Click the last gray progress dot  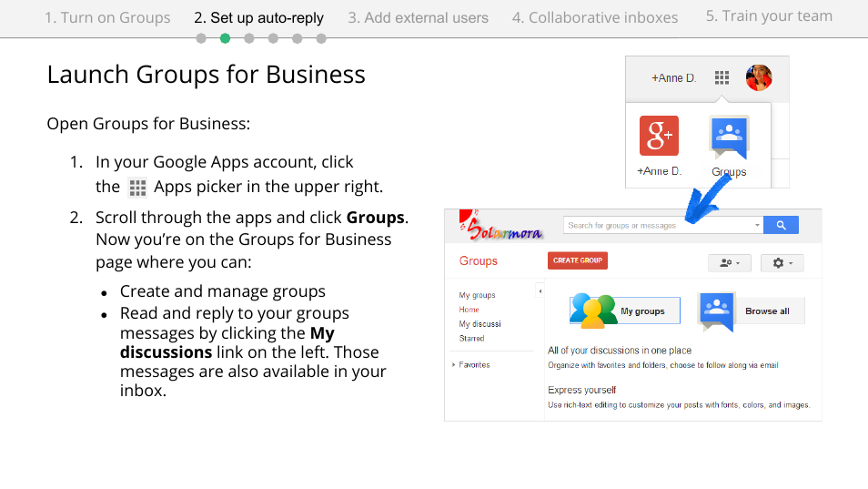click(321, 38)
